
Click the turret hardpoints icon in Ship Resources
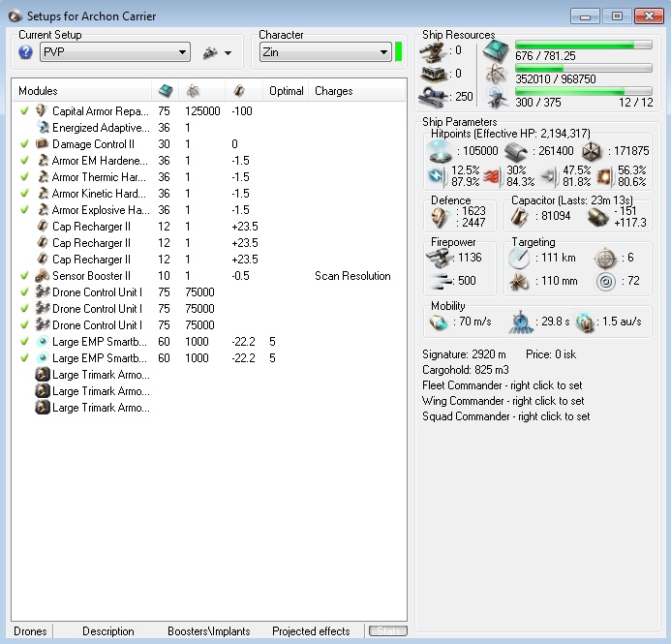pyautogui.click(x=432, y=51)
